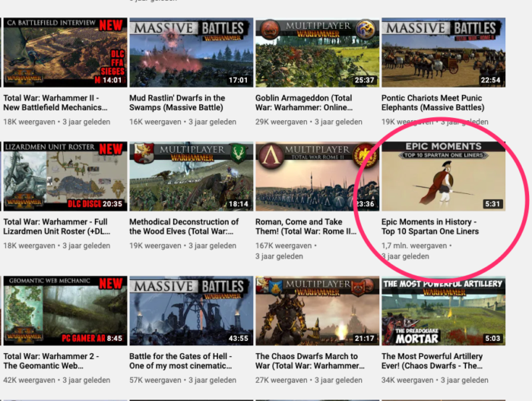Click the '42K weergaven' text under Geomantic Web
The height and width of the screenshot is (401, 532).
29,380
